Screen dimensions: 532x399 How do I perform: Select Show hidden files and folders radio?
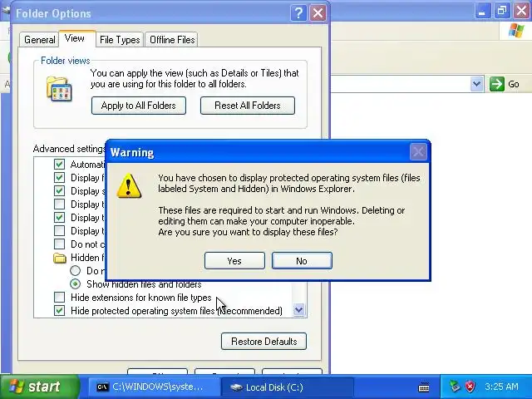76,283
